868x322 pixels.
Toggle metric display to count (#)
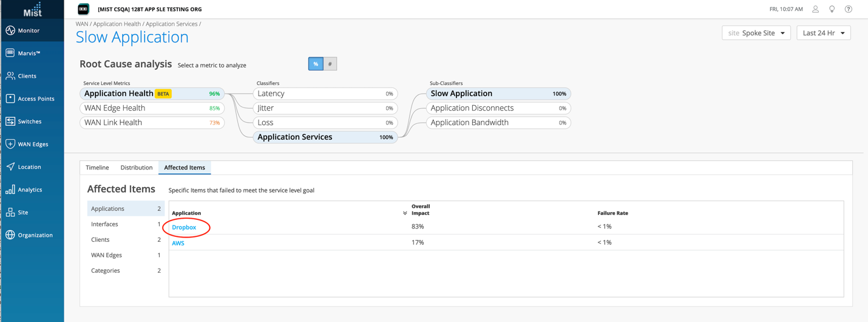pos(330,64)
